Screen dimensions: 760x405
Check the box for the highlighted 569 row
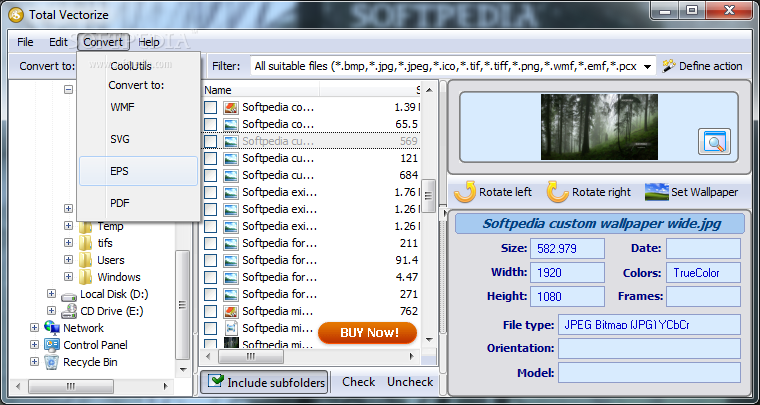210,141
